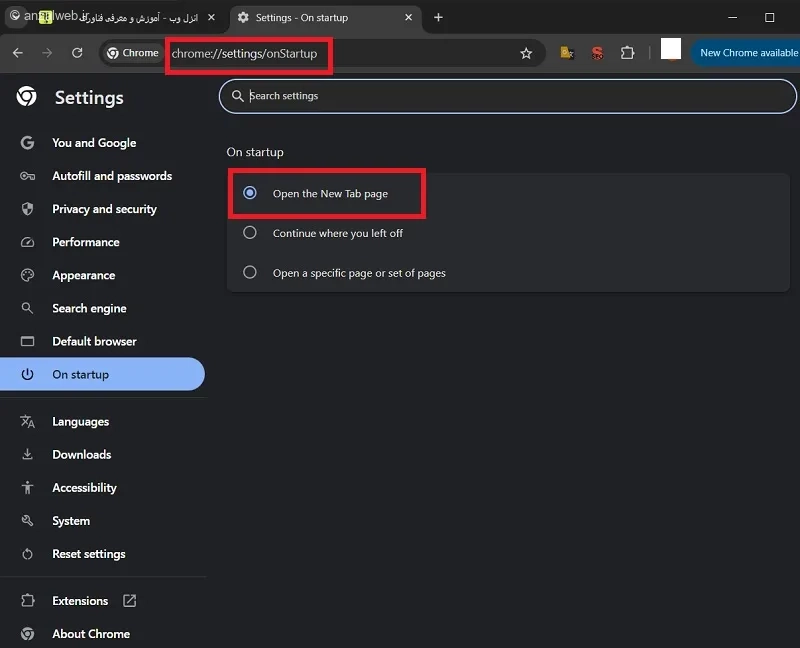
Task: Click the Privacy and security shield icon
Action: 28,209
